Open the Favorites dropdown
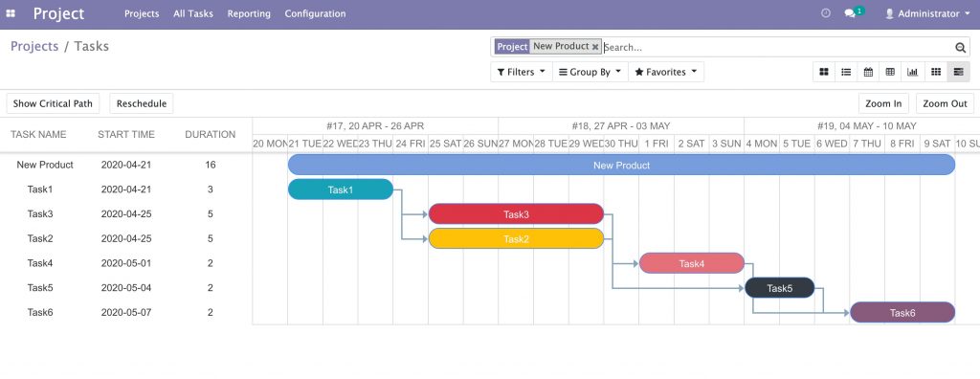This screenshot has height=379, width=980. [x=666, y=72]
